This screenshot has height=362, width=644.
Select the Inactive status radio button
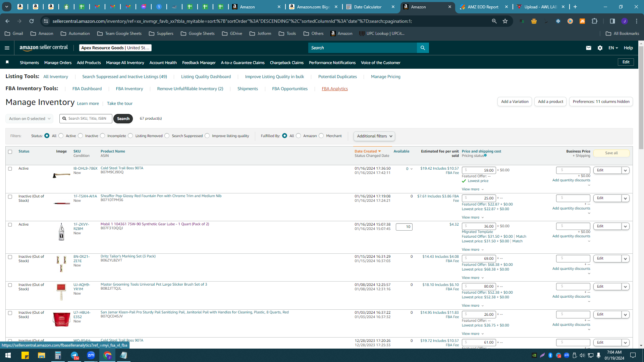pos(80,136)
